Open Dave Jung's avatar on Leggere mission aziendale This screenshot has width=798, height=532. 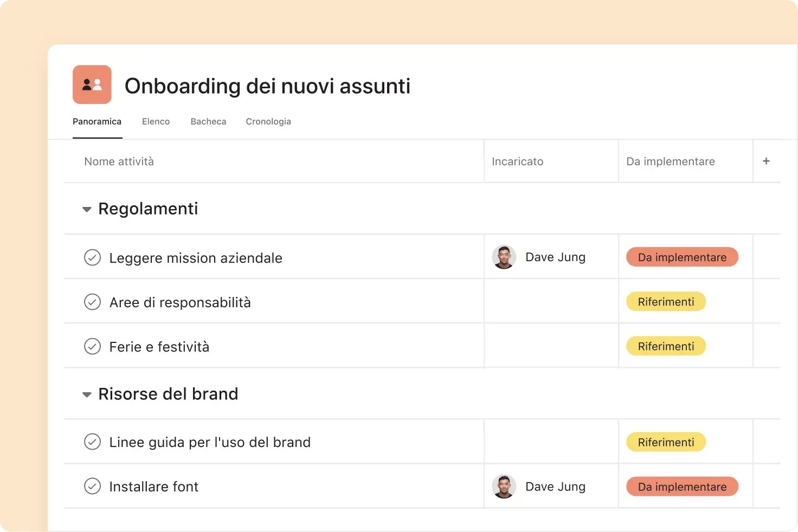click(504, 257)
